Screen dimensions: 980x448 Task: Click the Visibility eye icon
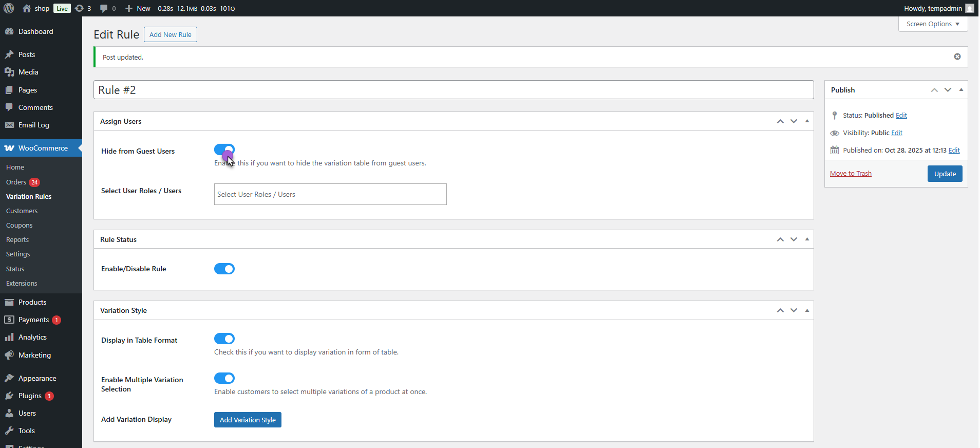click(x=835, y=133)
